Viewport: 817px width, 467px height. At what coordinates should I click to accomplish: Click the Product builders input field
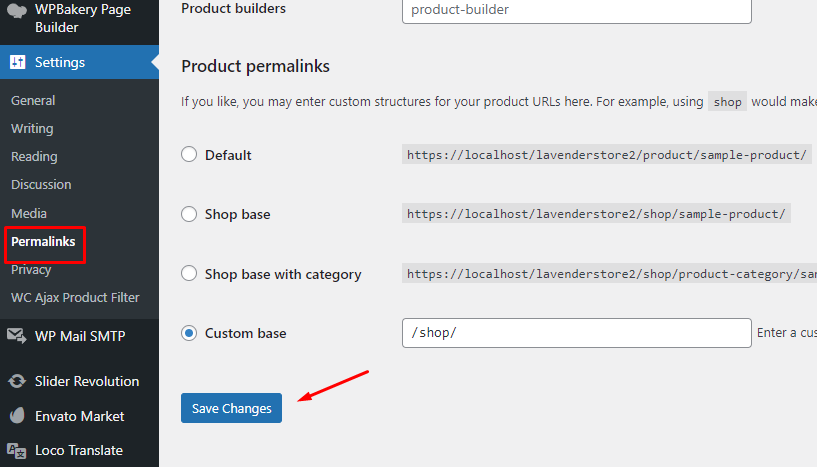577,10
